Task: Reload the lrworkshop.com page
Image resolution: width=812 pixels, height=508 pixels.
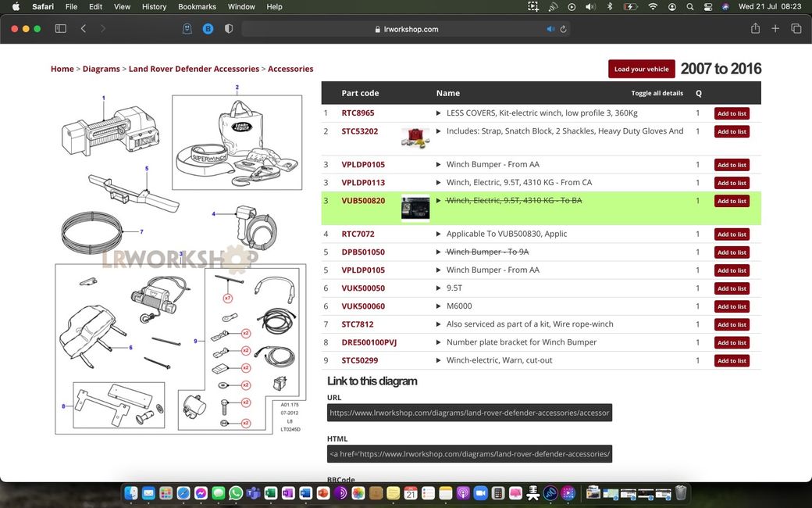Action: coord(564,29)
